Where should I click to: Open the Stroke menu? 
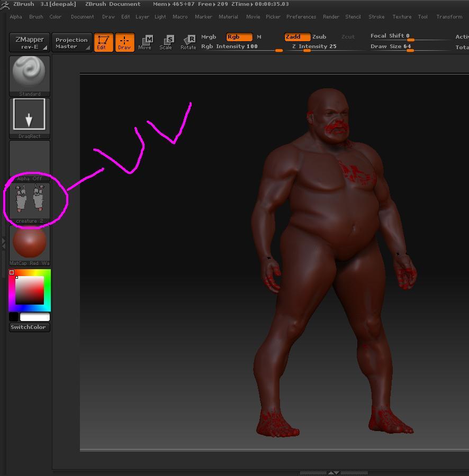[377, 17]
